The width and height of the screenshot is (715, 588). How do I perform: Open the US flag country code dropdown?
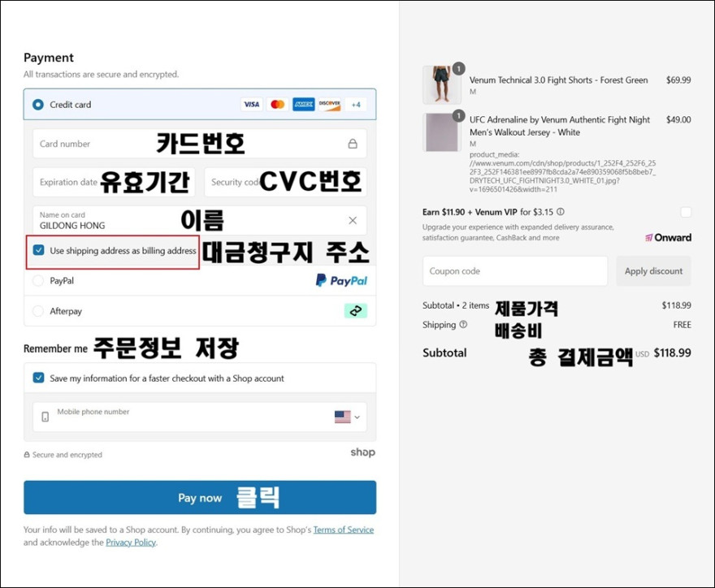pos(348,417)
